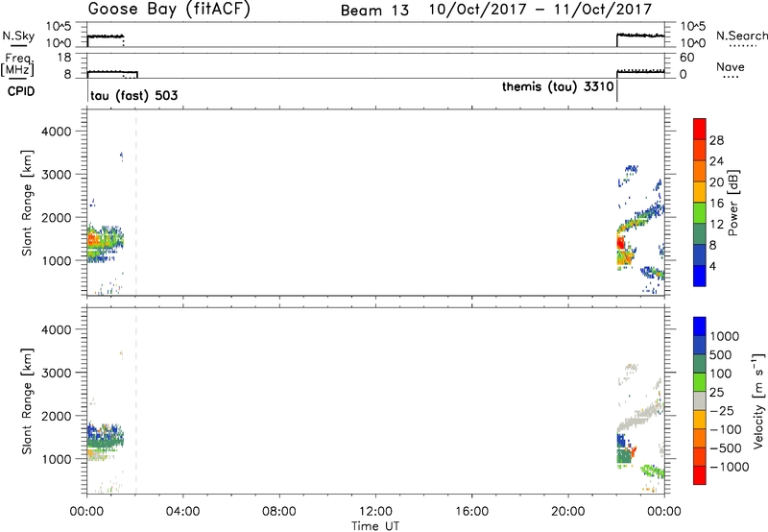Click the blue bottom of the Power color bar
Viewport: 768px width, 532px height.
tap(700, 276)
